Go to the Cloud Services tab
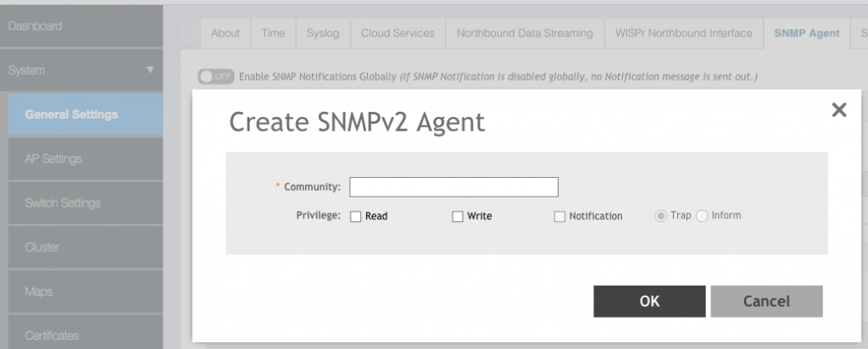The height and width of the screenshot is (349, 868). 398,33
